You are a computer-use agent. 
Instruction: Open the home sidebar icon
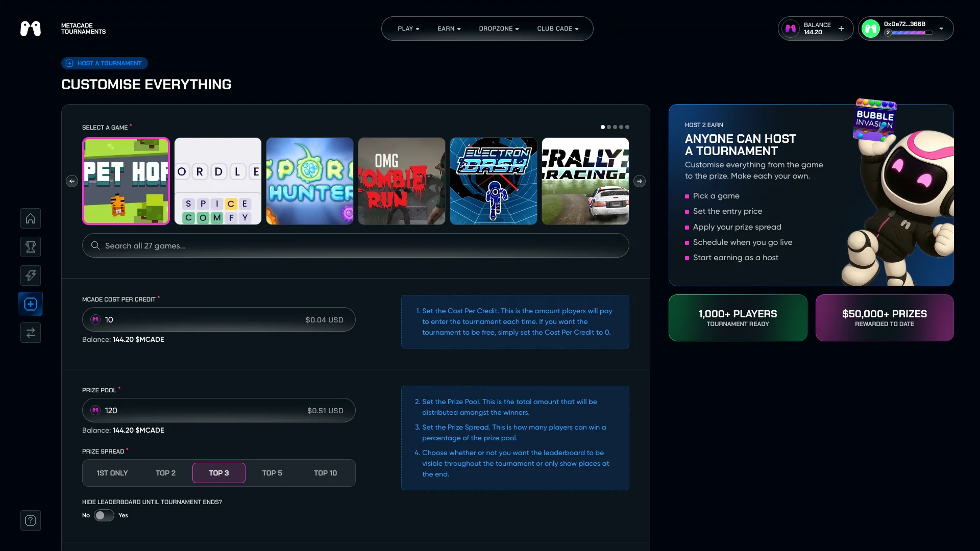pyautogui.click(x=31, y=218)
